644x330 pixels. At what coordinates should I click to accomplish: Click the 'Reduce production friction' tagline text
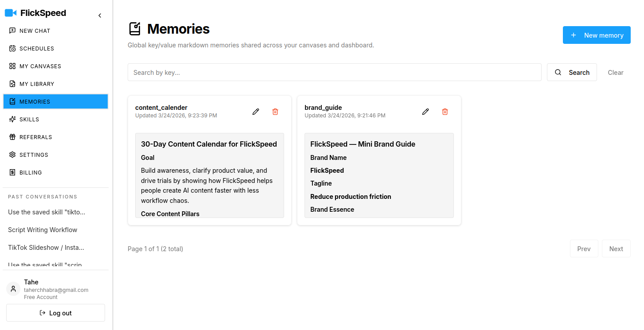point(351,197)
